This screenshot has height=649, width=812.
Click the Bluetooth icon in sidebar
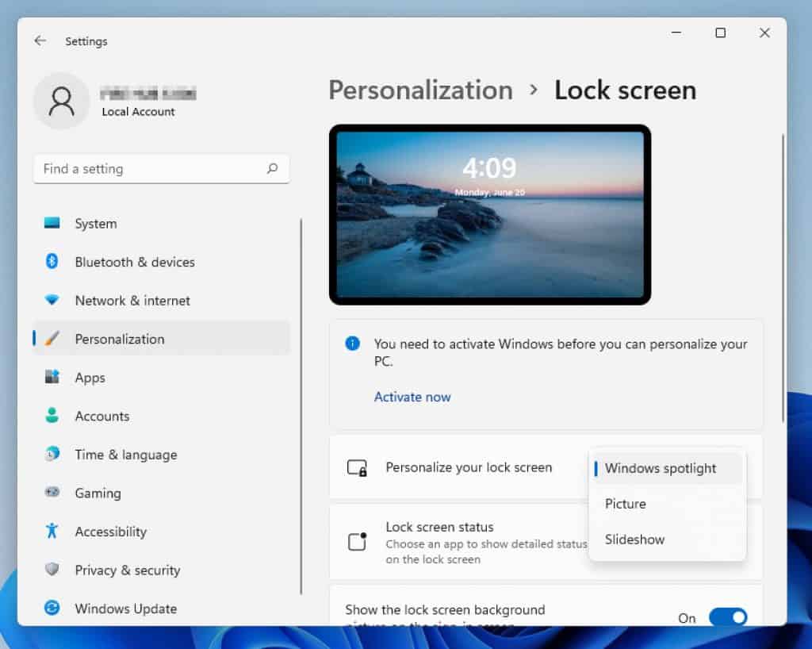[52, 261]
